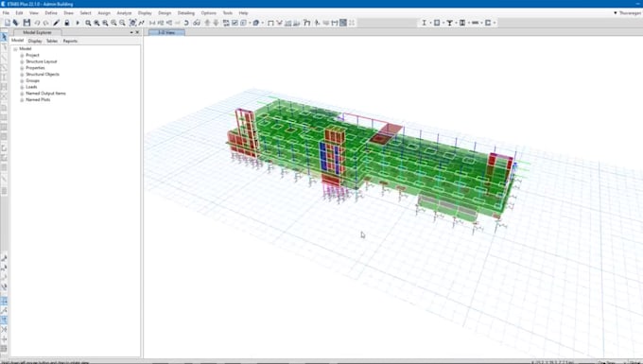643x364 pixels.
Task: Select the 3-D View tab
Action: [x=166, y=32]
